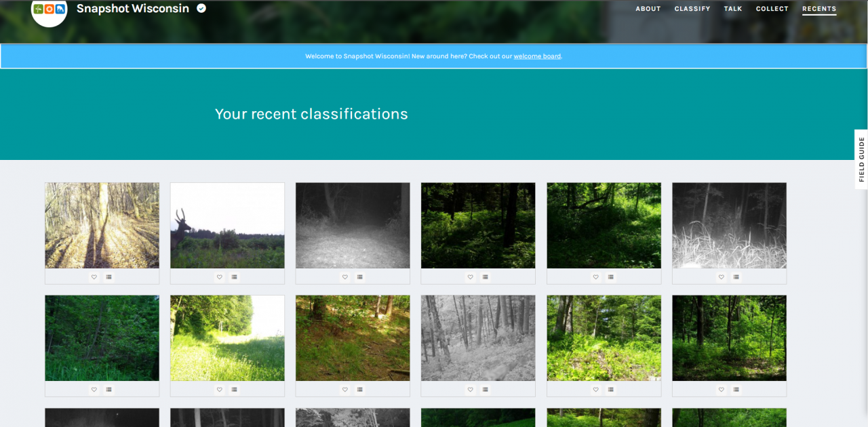
Task: Favorite the fifth photo in the second row, ferns and pines
Action: (596, 390)
